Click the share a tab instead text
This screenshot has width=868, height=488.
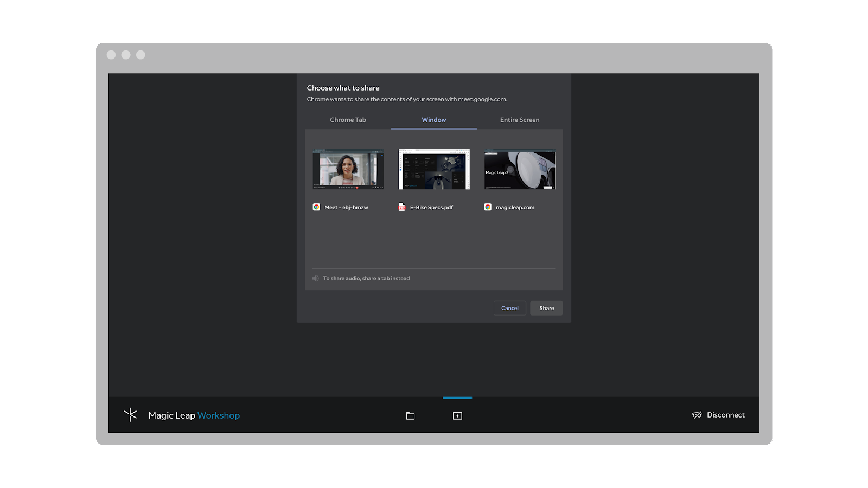388,278
